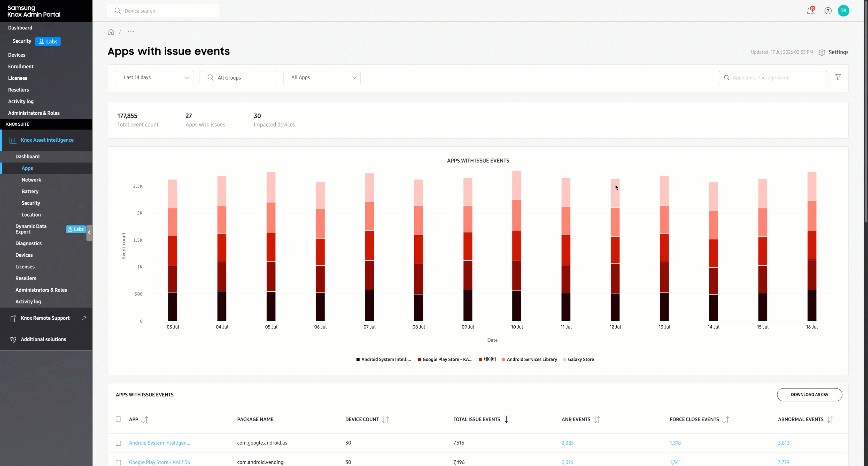Toggle Android Services Library legend series
868x466 pixels.
coord(529,359)
